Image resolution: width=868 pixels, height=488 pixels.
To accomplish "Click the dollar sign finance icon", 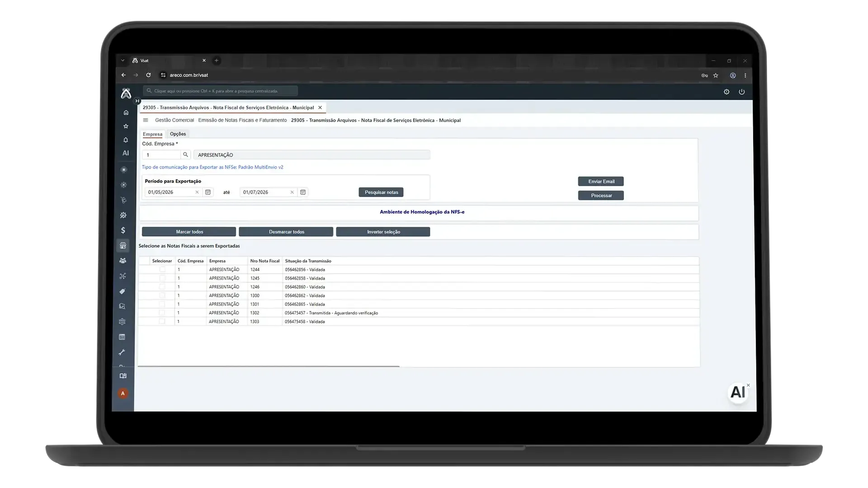I will pos(123,230).
